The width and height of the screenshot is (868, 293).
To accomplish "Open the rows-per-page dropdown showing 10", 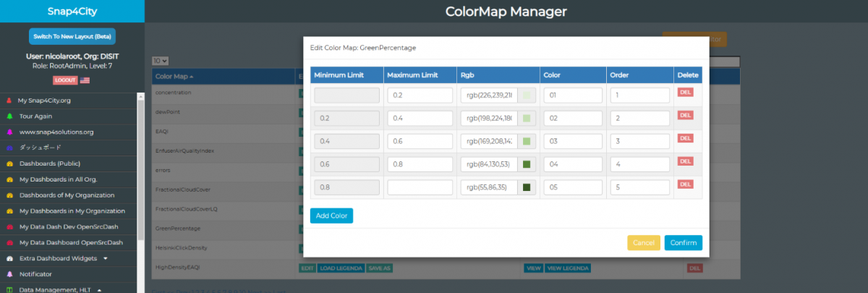I will coord(161,61).
